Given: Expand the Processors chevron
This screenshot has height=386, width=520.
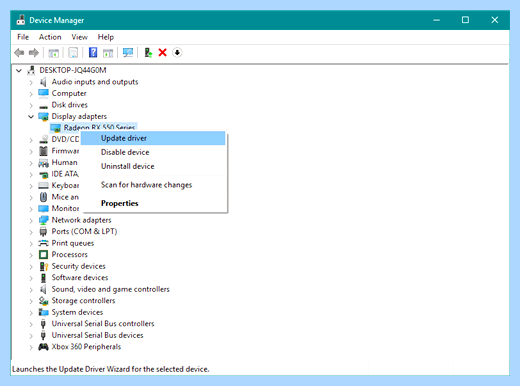Looking at the screenshot, I should (x=31, y=255).
